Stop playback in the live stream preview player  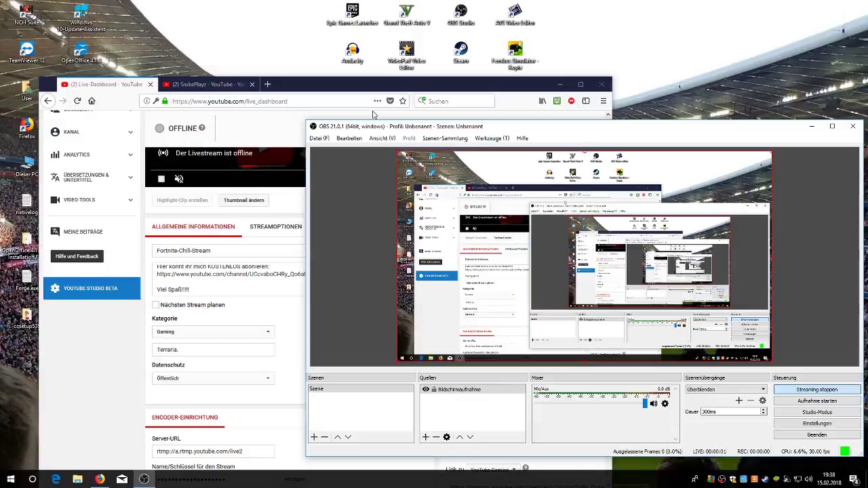click(x=161, y=179)
